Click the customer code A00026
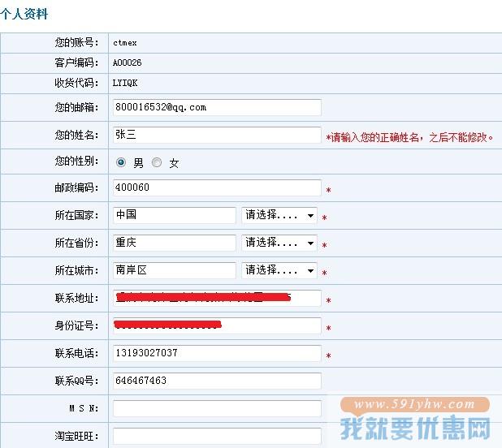 point(127,62)
